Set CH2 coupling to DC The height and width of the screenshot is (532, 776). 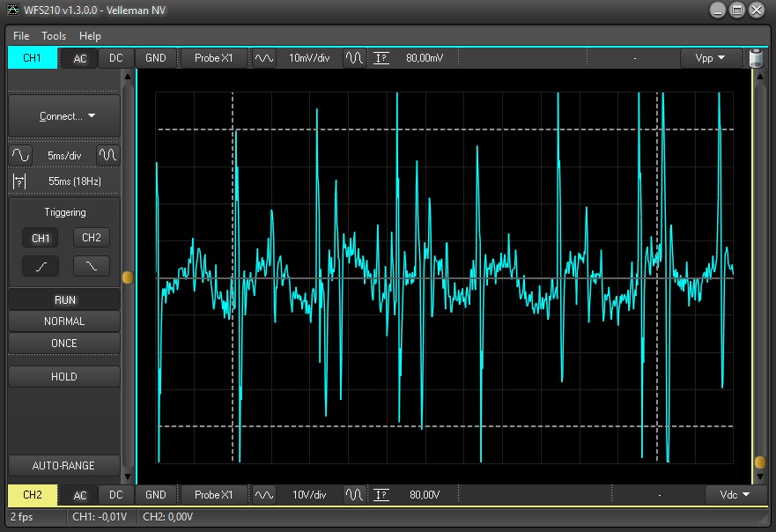pos(115,495)
